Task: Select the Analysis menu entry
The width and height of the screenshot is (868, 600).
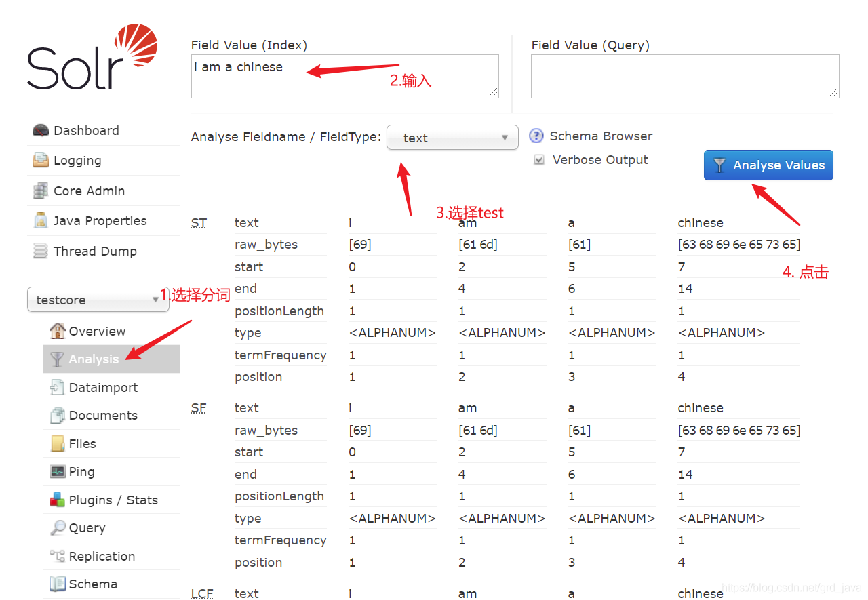Action: 111,359
